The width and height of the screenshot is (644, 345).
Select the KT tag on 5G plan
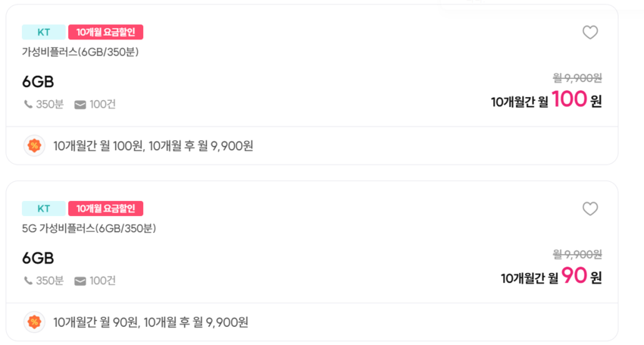43,209
